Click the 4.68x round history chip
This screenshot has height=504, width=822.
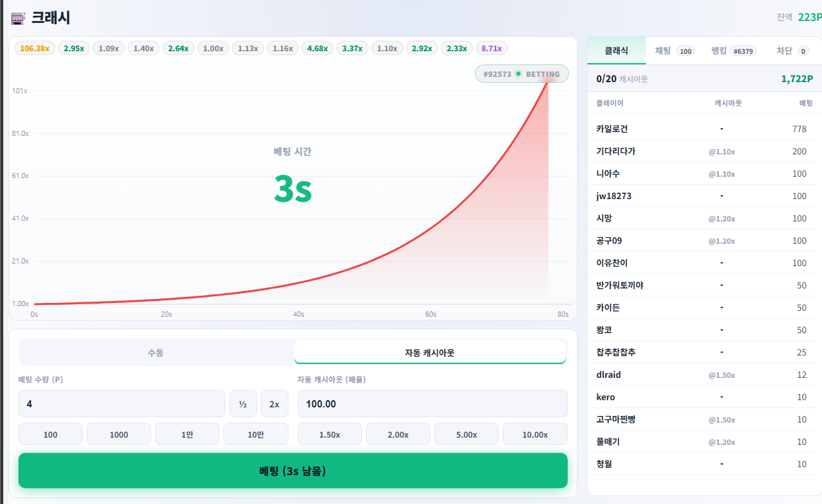(317, 48)
